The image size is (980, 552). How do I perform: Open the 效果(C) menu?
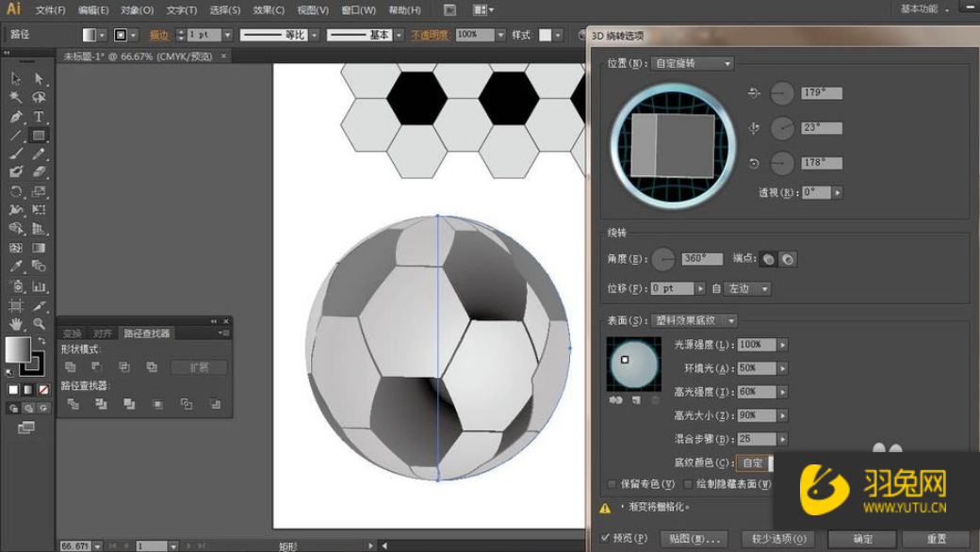tap(268, 9)
